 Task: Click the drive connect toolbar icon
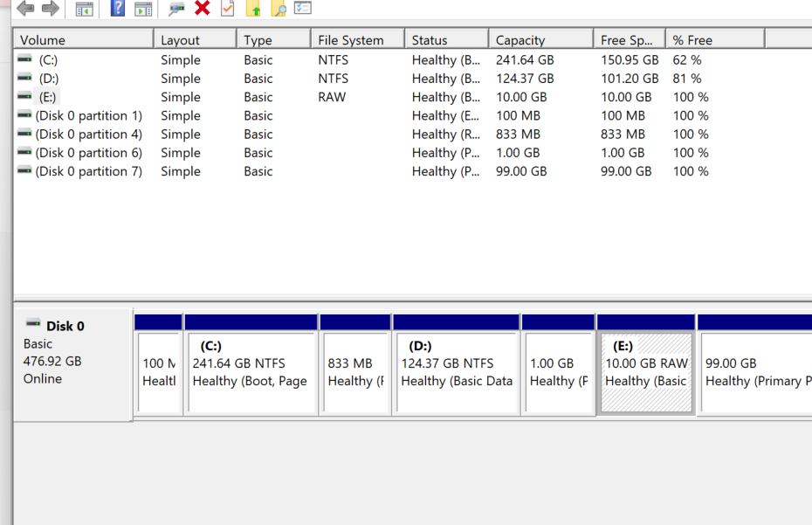pyautogui.click(x=176, y=9)
